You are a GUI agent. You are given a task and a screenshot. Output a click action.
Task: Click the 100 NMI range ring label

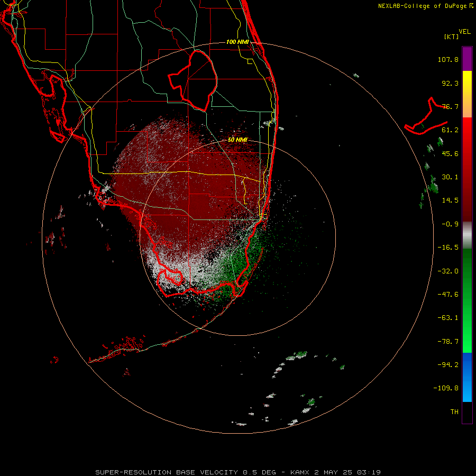237,42
